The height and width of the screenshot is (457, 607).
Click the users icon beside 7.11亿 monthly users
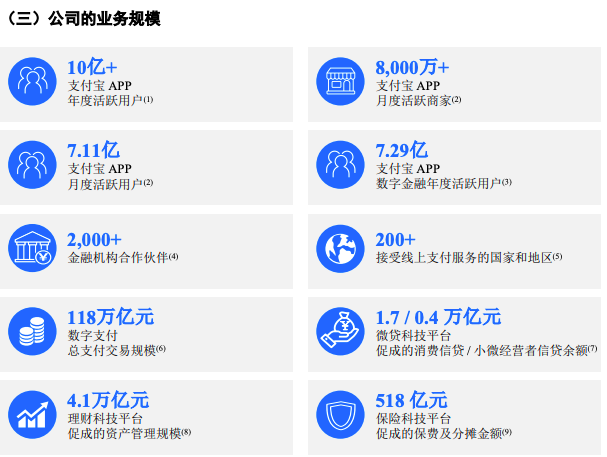pos(33,165)
